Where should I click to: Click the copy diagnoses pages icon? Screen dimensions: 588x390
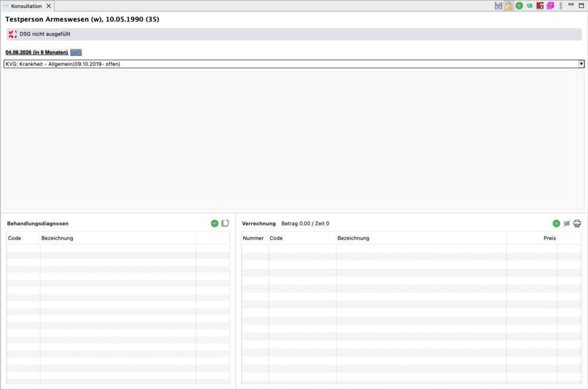tap(225, 224)
